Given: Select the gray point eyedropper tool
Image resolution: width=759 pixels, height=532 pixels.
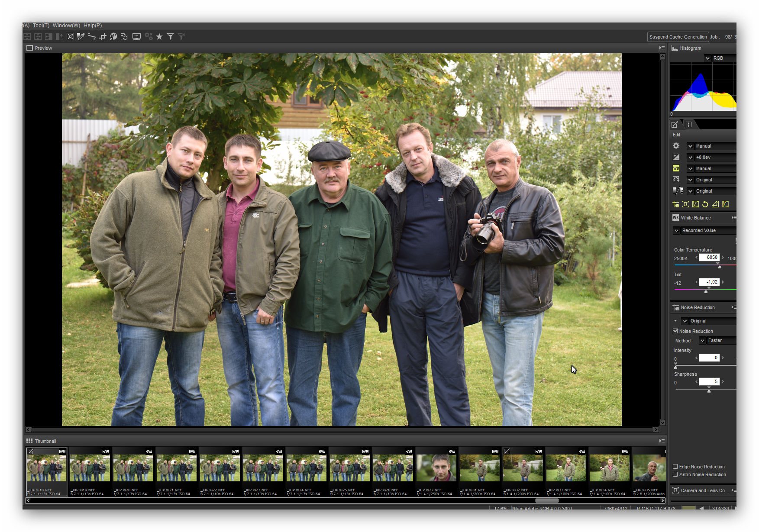Looking at the screenshot, I should (81, 37).
